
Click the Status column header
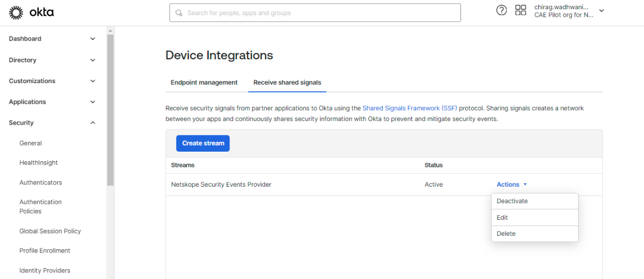coord(433,165)
